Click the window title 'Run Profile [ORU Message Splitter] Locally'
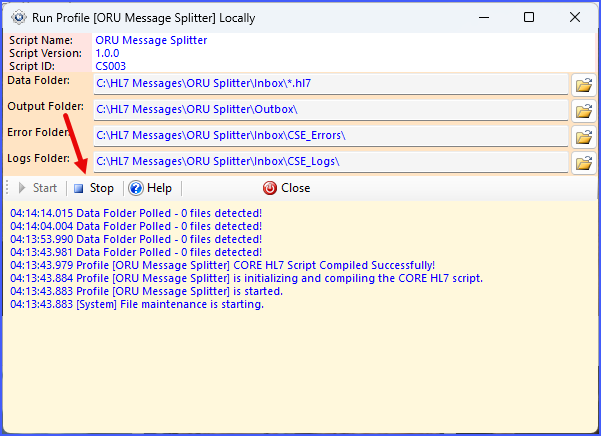The image size is (601, 436). 143,18
